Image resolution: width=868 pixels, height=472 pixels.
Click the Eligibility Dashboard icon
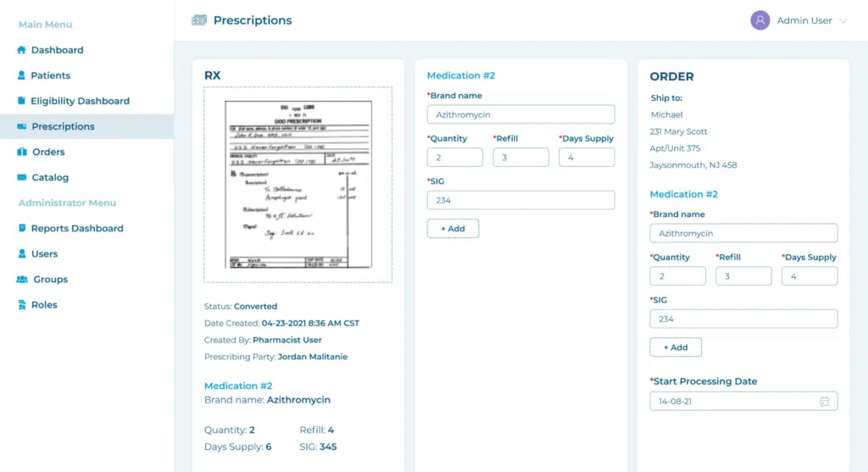click(21, 101)
